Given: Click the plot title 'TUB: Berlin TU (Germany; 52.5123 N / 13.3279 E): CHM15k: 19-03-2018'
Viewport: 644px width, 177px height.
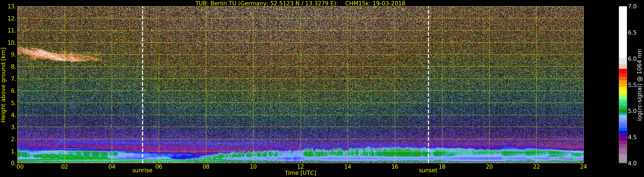Looking at the screenshot, I should coord(300,3).
